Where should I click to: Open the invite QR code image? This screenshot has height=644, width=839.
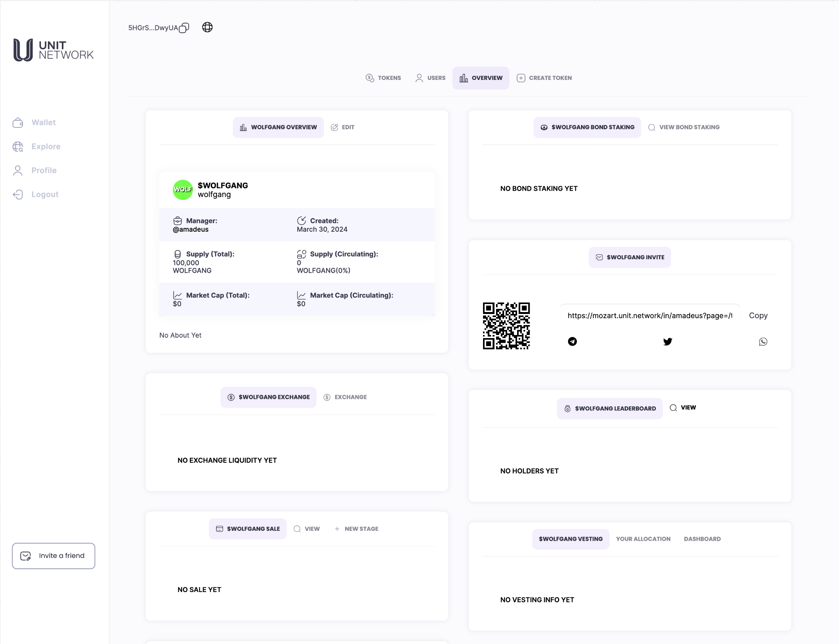click(x=506, y=326)
